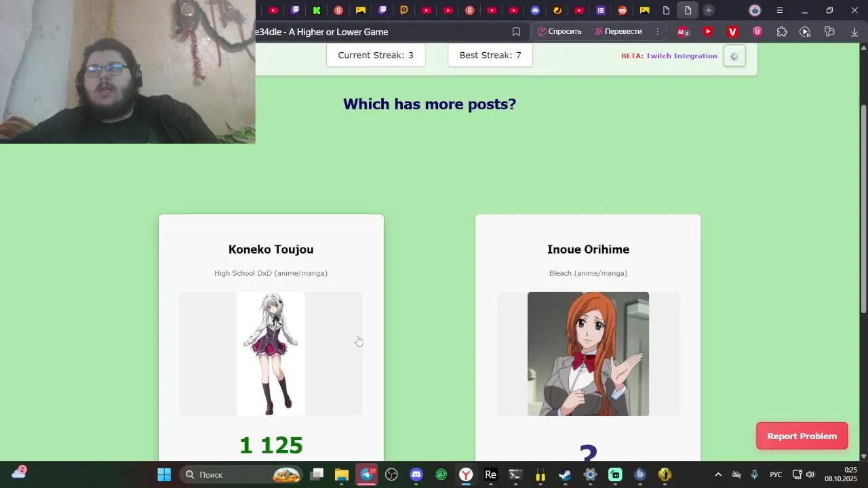The image size is (868, 488).
Task: Click the Koneko Toujou character image
Action: pyautogui.click(x=271, y=354)
